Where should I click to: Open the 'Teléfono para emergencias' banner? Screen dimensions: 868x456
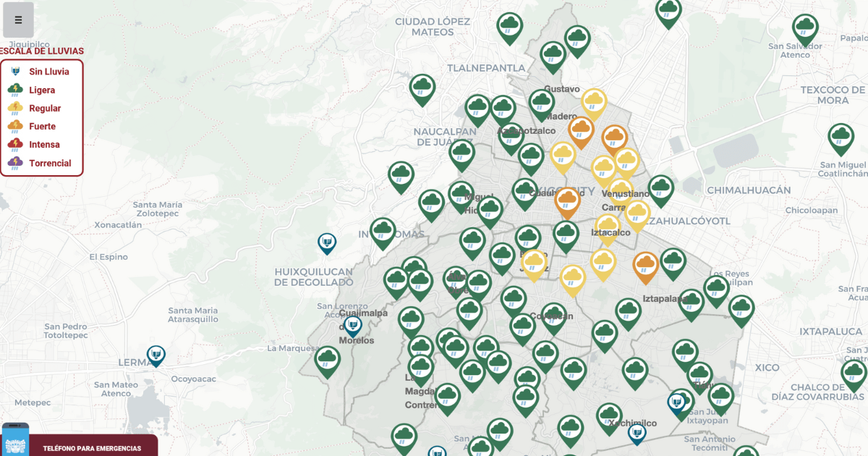coord(93,448)
